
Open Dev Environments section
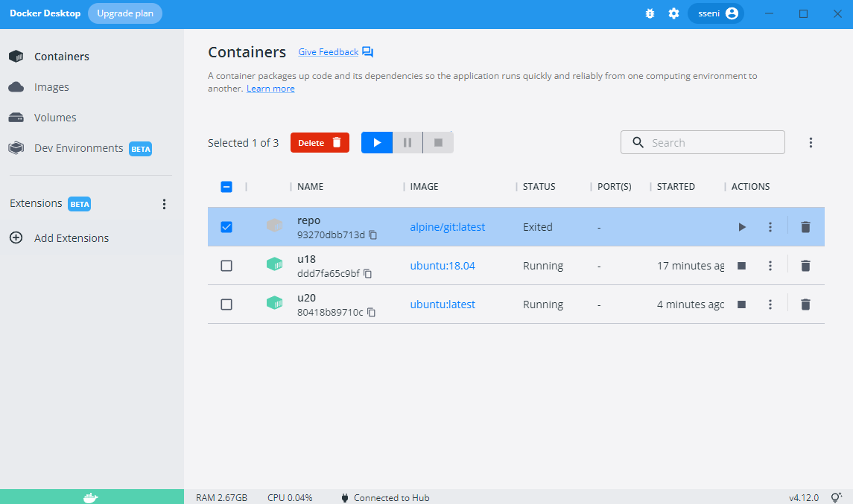[x=80, y=148]
